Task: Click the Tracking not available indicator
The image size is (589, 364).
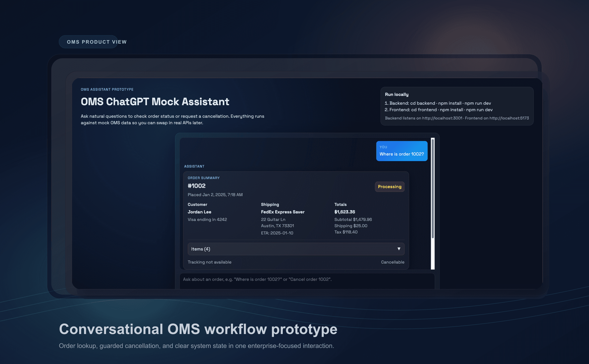Action: [210, 262]
